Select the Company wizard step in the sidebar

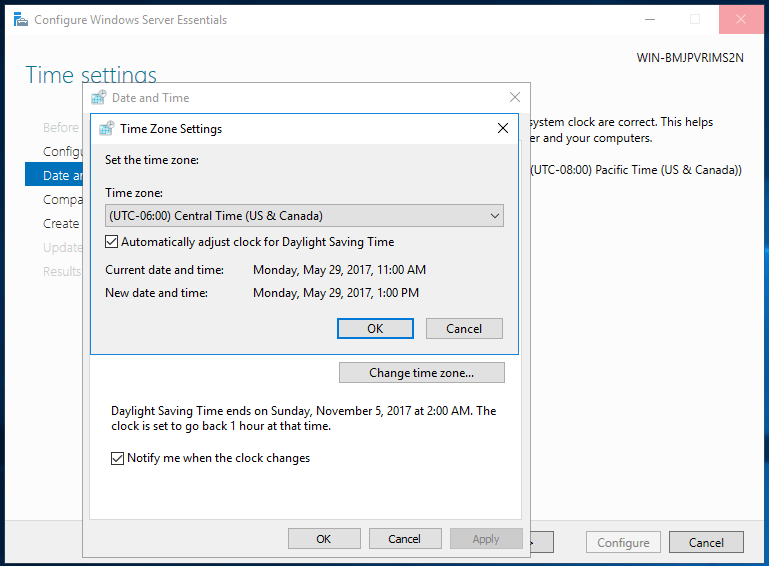63,200
